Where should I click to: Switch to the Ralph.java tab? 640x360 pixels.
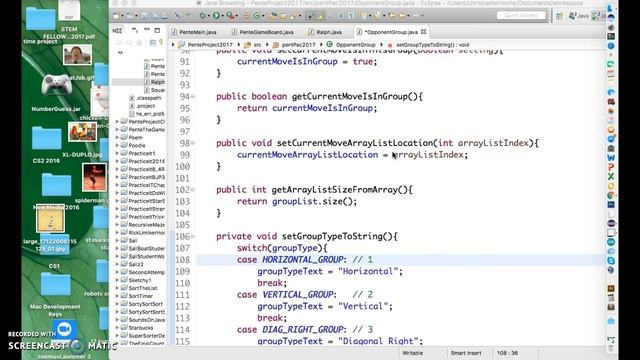click(325, 32)
